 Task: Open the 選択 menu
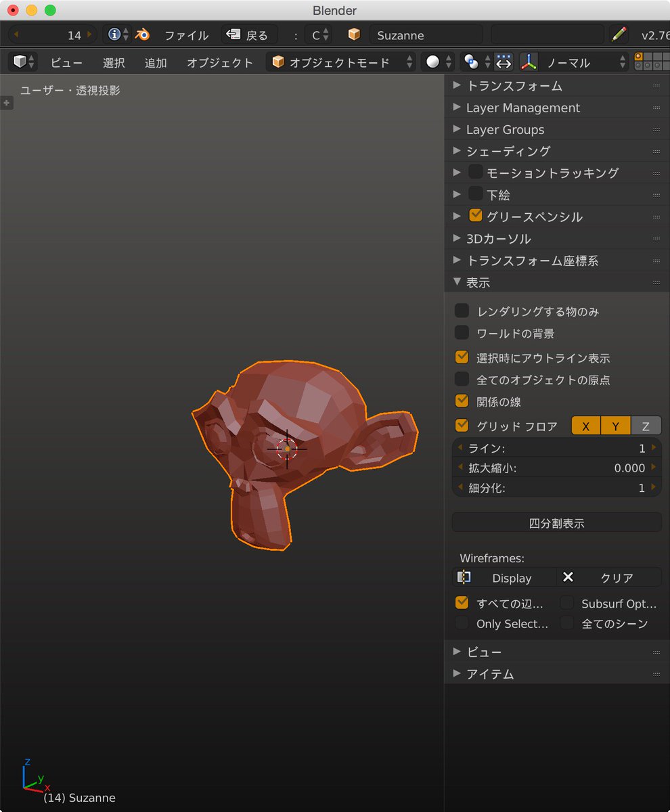coord(114,63)
